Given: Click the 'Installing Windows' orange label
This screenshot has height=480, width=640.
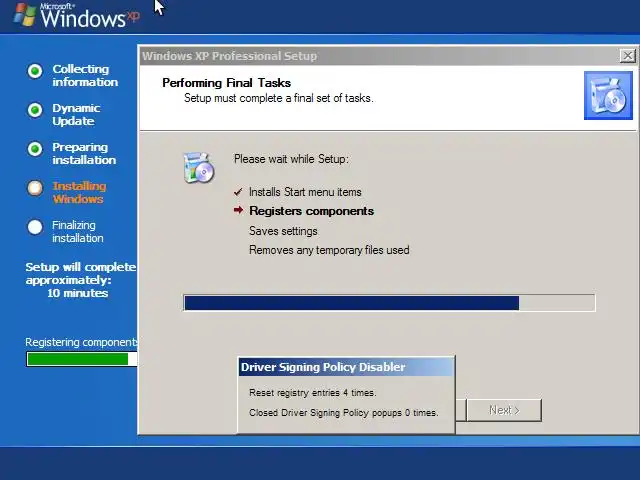Looking at the screenshot, I should [79, 193].
